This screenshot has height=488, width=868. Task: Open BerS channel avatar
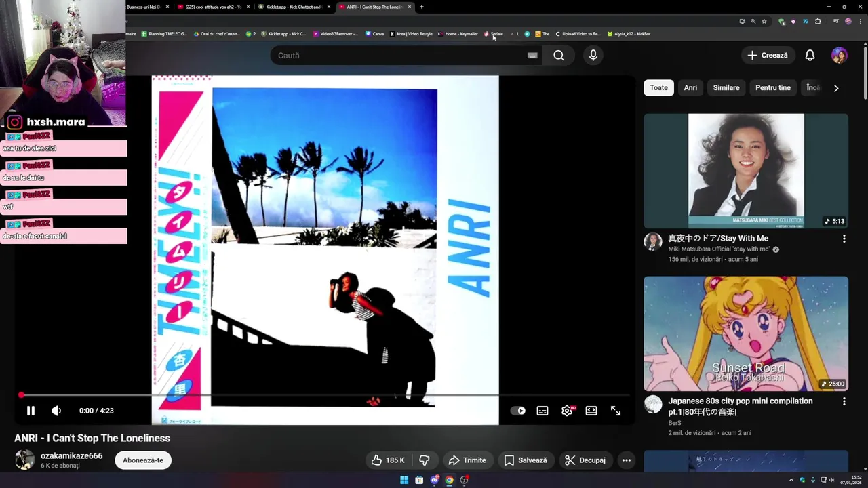[x=653, y=405]
